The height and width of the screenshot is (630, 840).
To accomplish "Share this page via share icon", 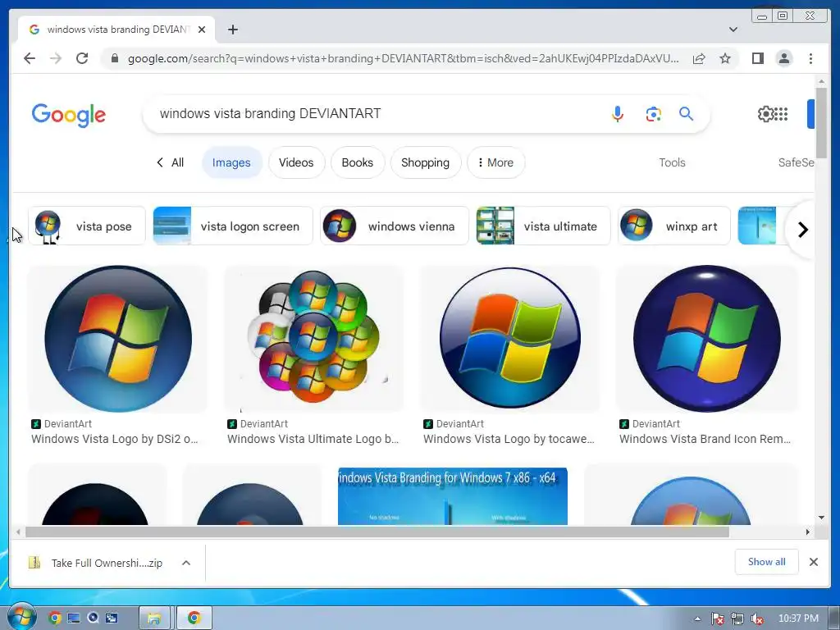I will pyautogui.click(x=699, y=58).
